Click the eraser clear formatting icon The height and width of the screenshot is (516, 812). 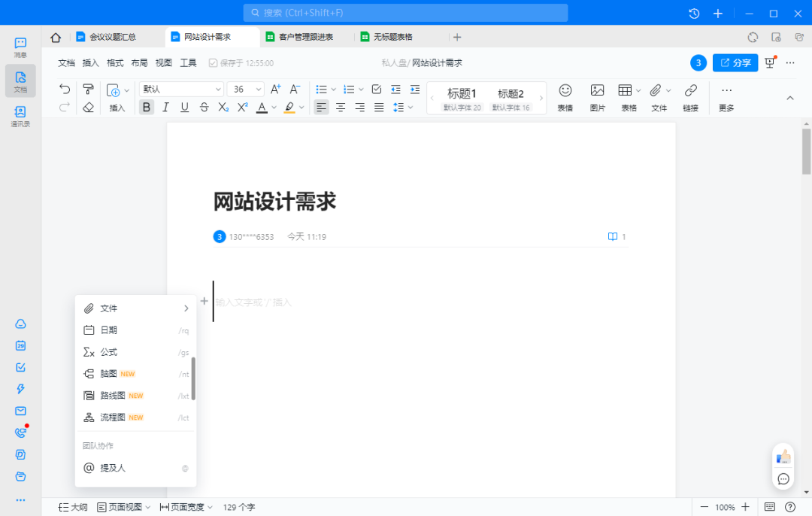[x=88, y=108]
